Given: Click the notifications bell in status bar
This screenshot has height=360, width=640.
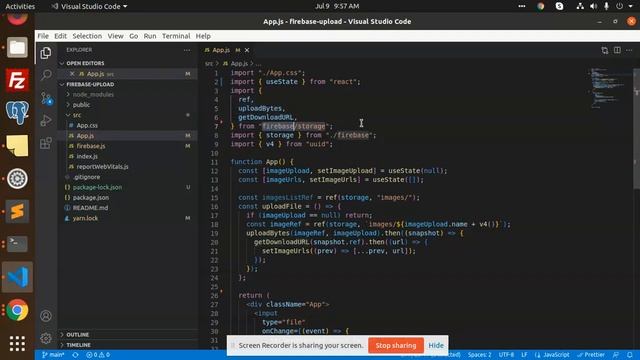Looking at the screenshot, I should (630, 355).
